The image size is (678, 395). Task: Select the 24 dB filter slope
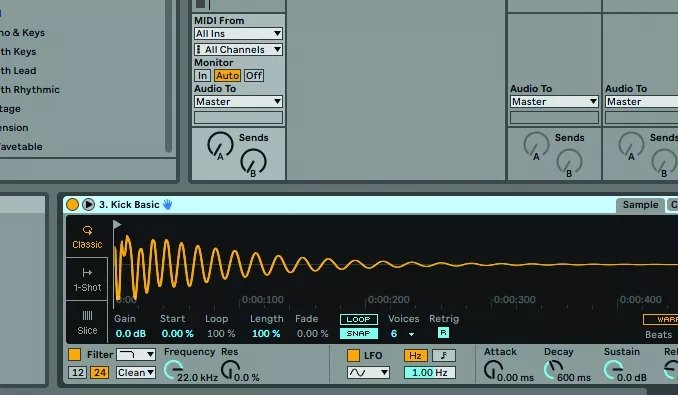99,373
